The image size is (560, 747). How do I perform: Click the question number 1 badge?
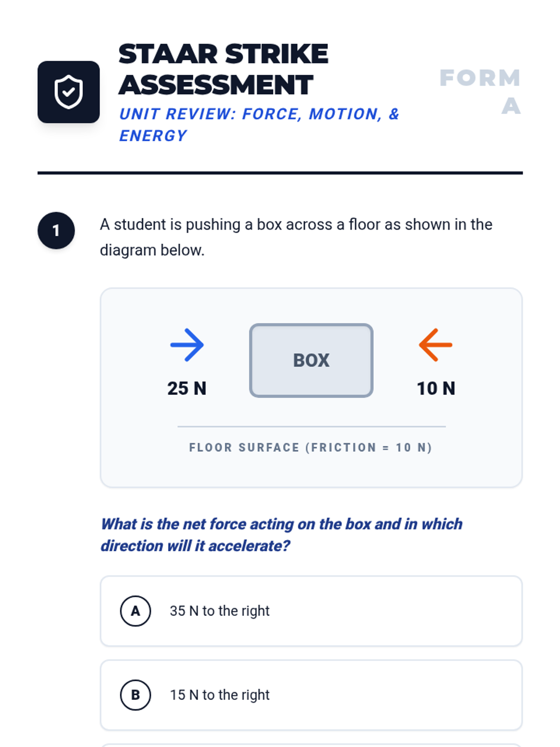pyautogui.click(x=56, y=231)
